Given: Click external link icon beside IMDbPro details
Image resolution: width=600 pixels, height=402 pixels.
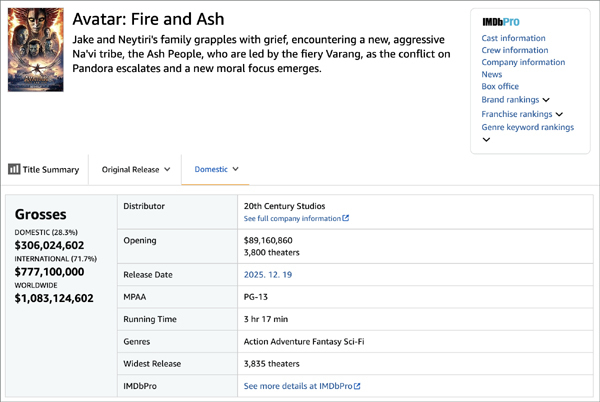Looking at the screenshot, I should click(357, 386).
